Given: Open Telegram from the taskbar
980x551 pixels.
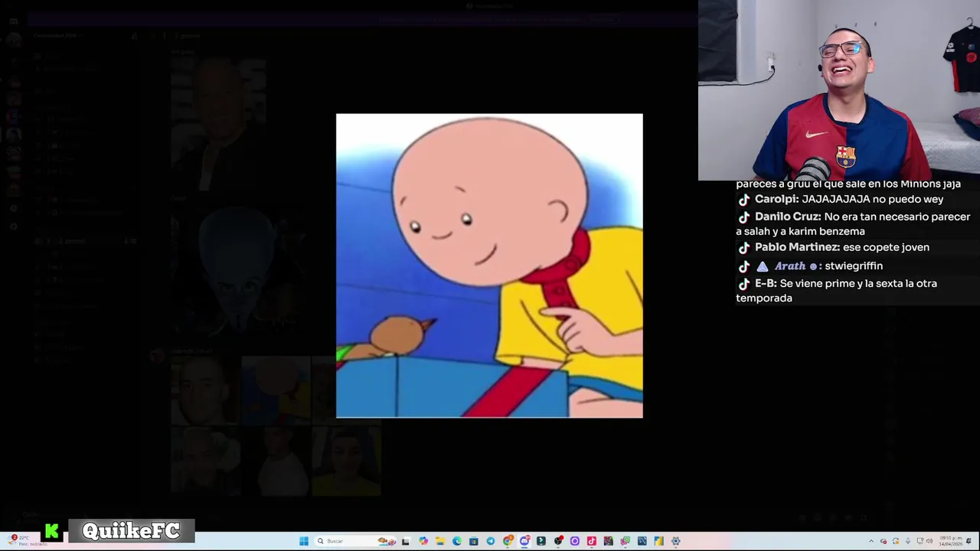Looking at the screenshot, I should tap(491, 541).
